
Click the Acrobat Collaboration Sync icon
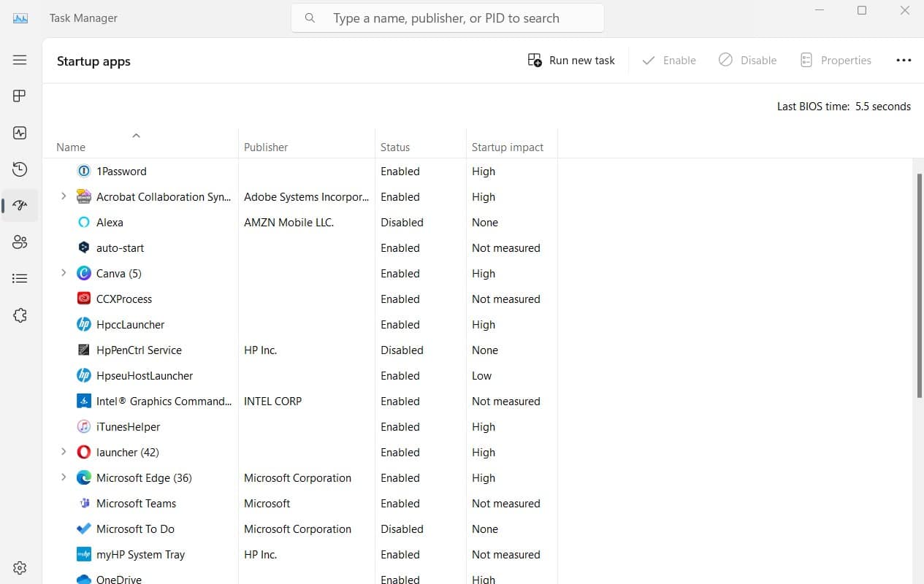click(84, 197)
